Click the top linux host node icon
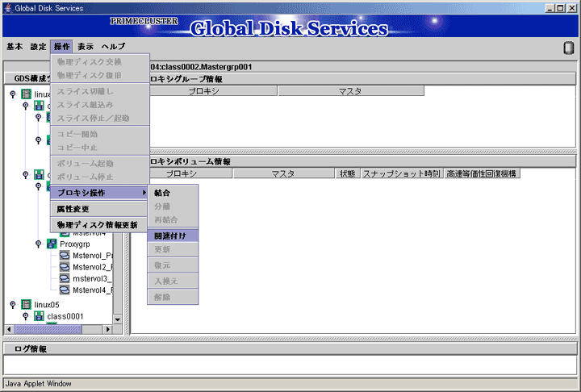This screenshot has height=392, width=581. pyautogui.click(x=26, y=94)
